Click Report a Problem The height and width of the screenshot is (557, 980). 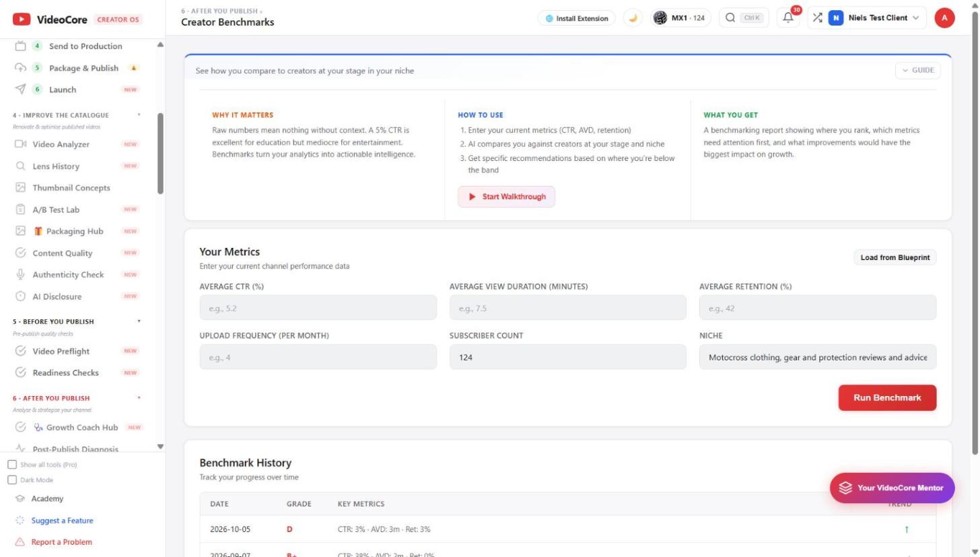(x=61, y=542)
